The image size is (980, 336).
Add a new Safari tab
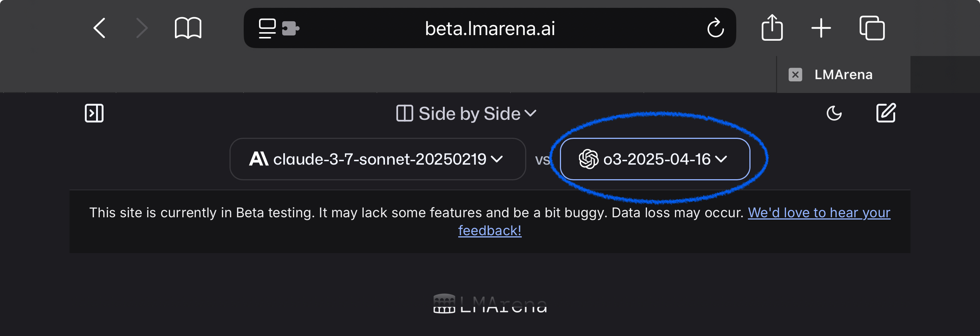[x=821, y=28]
